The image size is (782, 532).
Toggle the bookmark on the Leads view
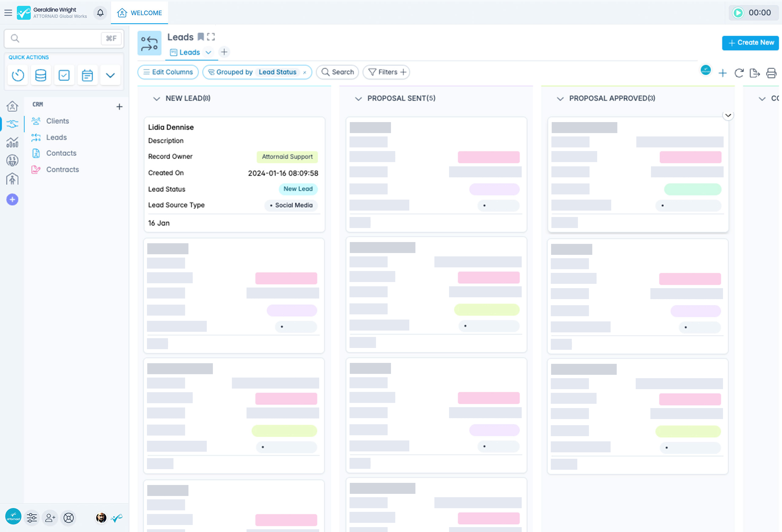(201, 37)
